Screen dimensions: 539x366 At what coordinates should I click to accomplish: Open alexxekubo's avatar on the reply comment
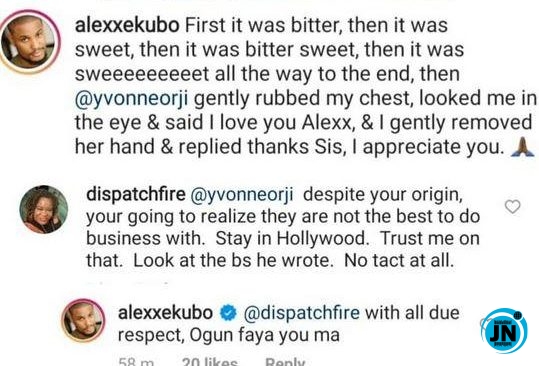[x=83, y=320]
